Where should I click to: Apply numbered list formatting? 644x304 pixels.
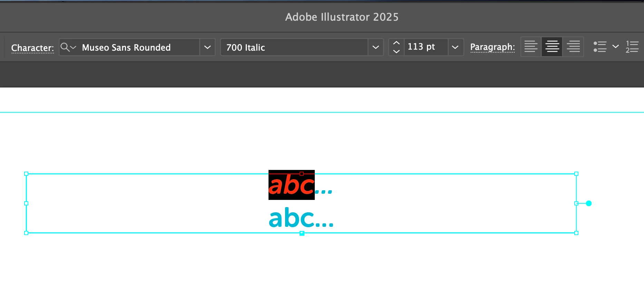tap(632, 47)
